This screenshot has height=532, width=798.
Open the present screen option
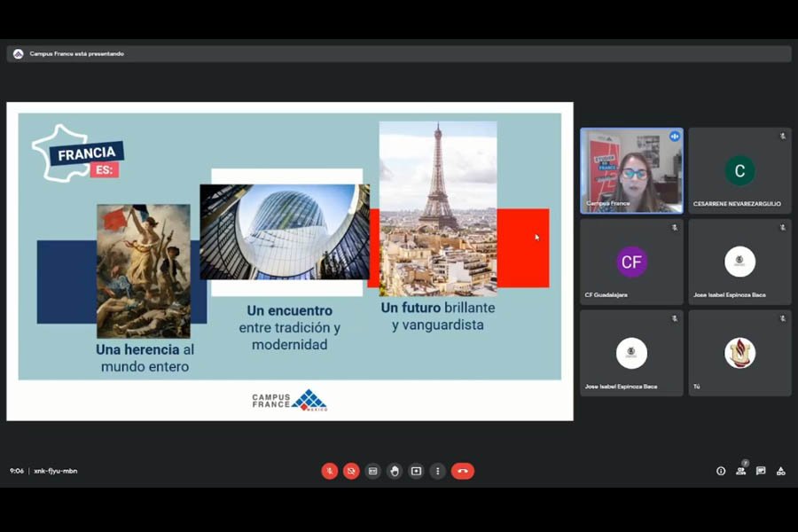tap(417, 471)
